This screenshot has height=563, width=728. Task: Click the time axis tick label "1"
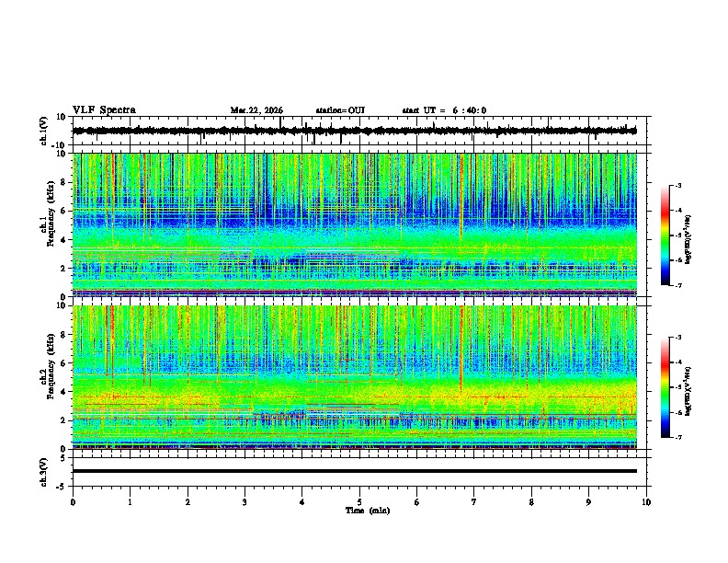pyautogui.click(x=130, y=502)
